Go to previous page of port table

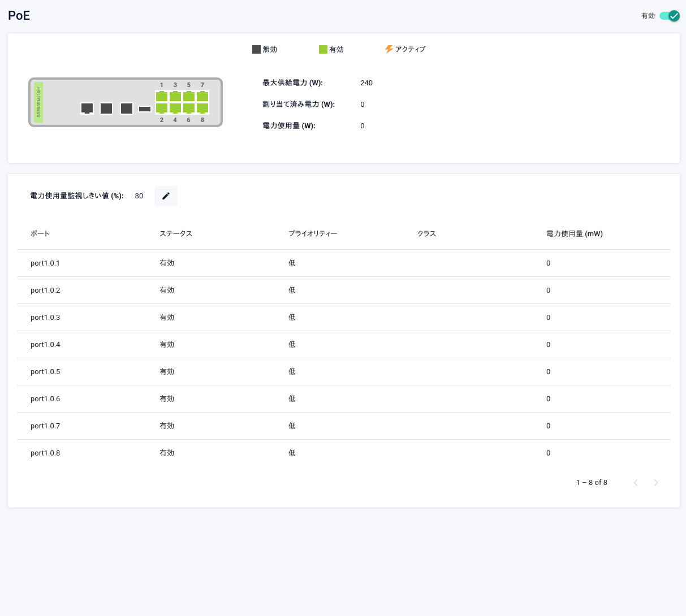tap(636, 483)
